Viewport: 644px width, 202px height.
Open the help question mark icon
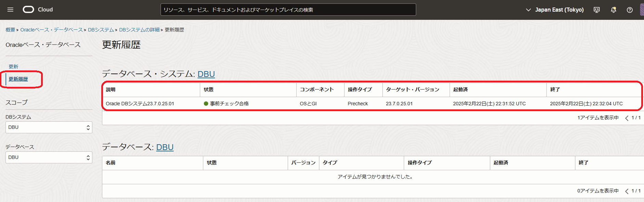(x=630, y=10)
